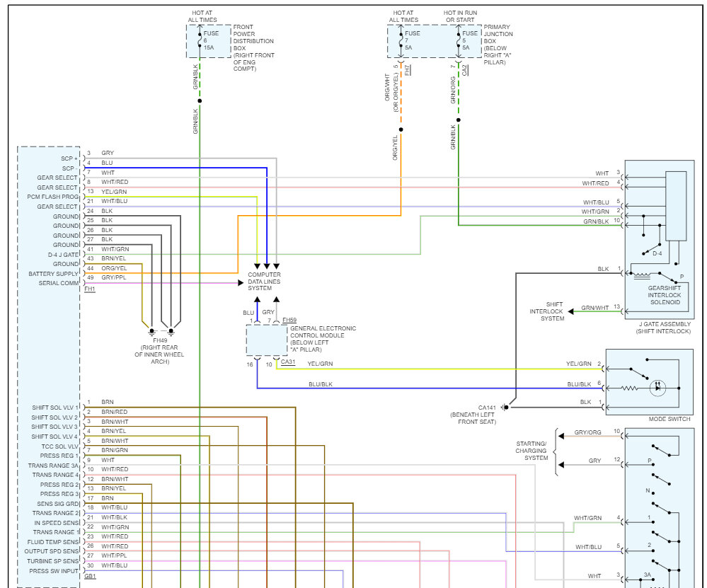This screenshot has width=707, height=588.
Task: Click the 'SHIFT INTERLOCK SYSTEM' text
Action: (547, 311)
